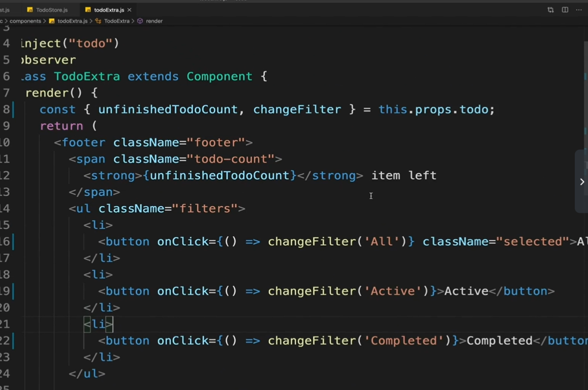Click the 'const' keyword on line 8
The height and width of the screenshot is (390, 588).
click(58, 109)
